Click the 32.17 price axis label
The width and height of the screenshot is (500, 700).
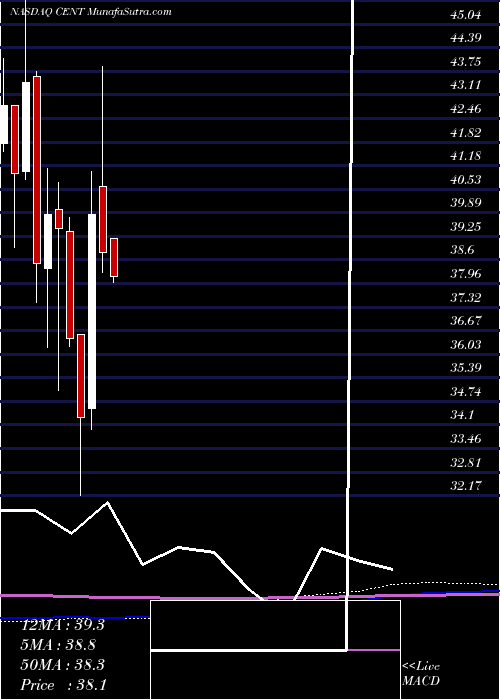pyautogui.click(x=466, y=486)
